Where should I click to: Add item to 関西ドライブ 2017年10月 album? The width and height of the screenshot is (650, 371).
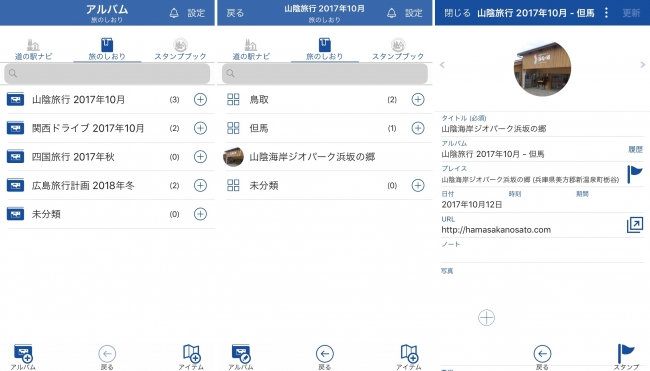point(200,128)
